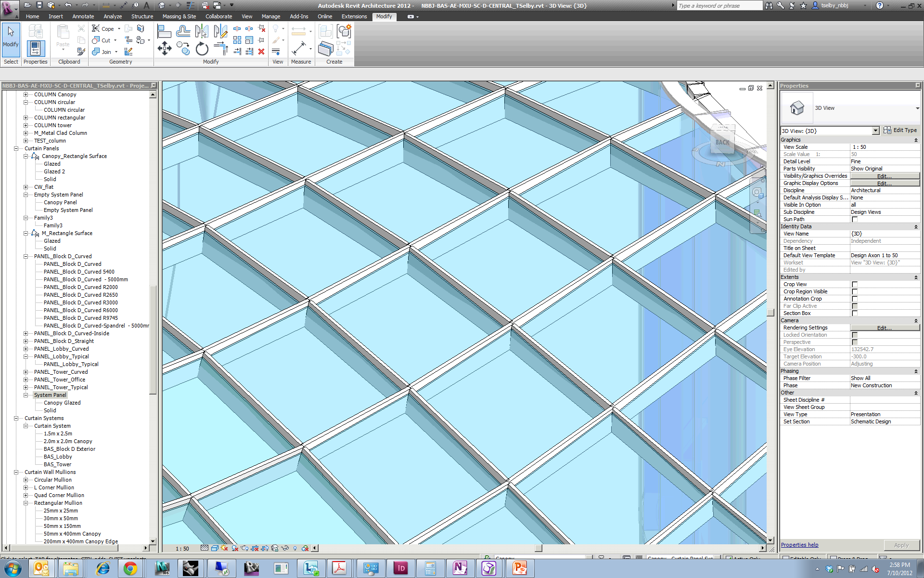Switch to the Insert ribbon tab

[56, 16]
